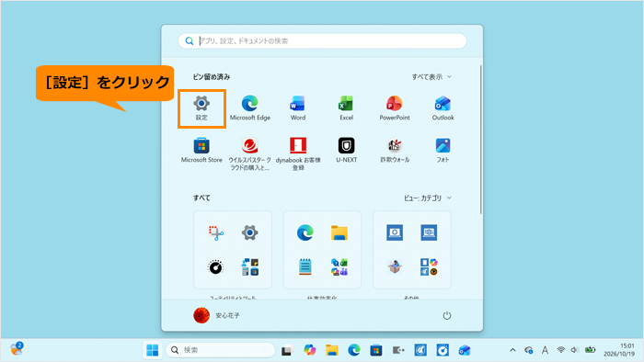Open the weather widgets icon on the taskbar
644x362 pixels.
click(17, 349)
